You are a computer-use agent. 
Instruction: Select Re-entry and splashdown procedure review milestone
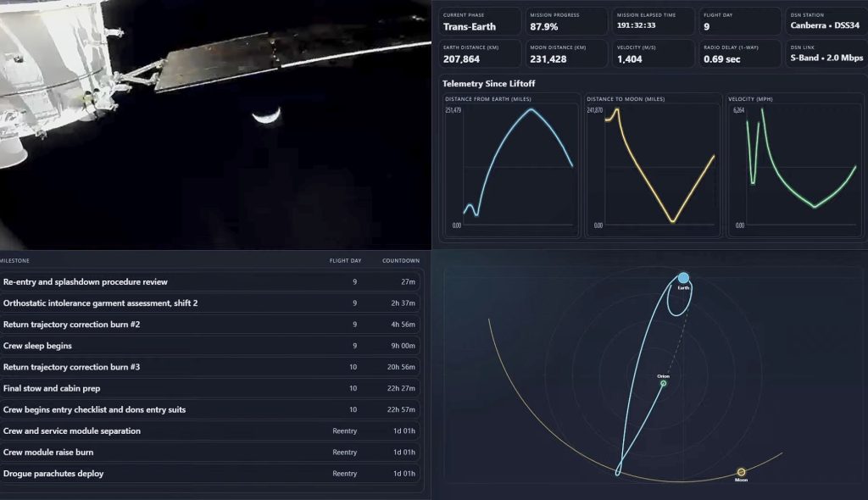[210, 281]
